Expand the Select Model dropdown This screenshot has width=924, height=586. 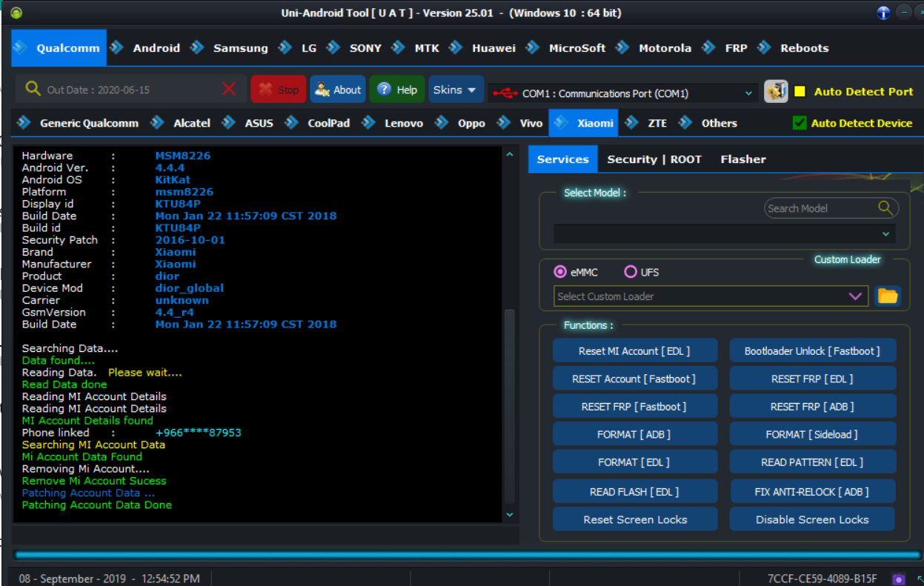click(x=885, y=234)
